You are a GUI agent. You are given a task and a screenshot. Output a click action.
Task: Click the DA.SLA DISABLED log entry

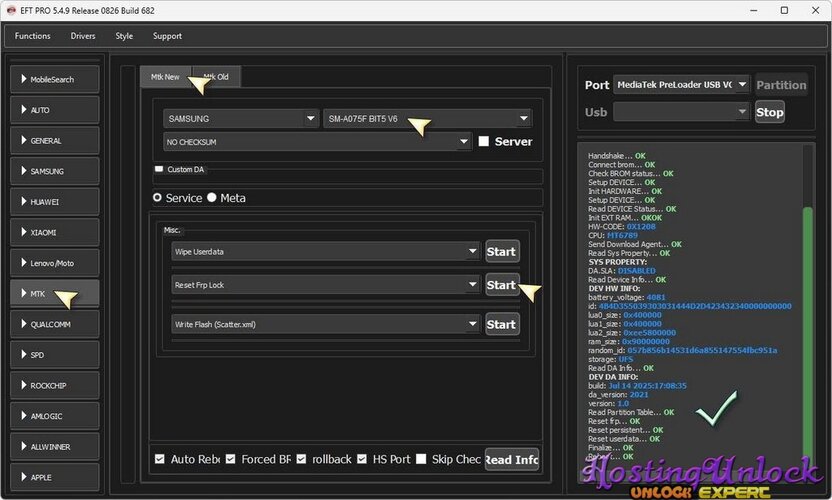[622, 271]
